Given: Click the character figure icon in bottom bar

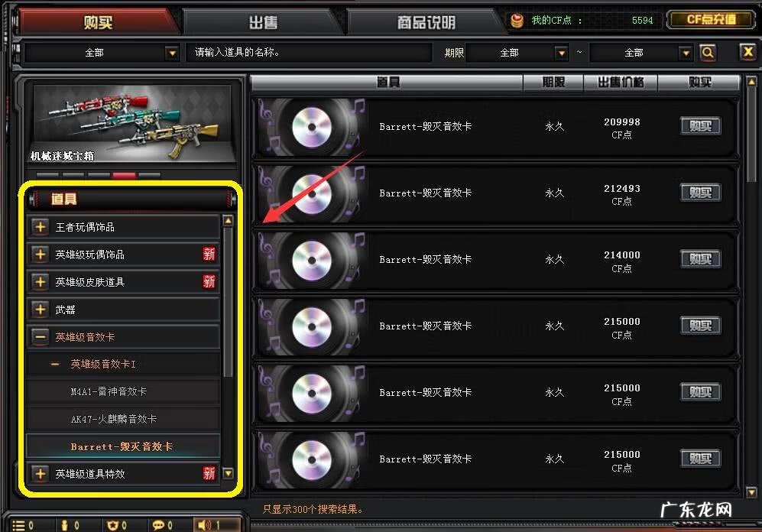Looking at the screenshot, I should (x=65, y=525).
